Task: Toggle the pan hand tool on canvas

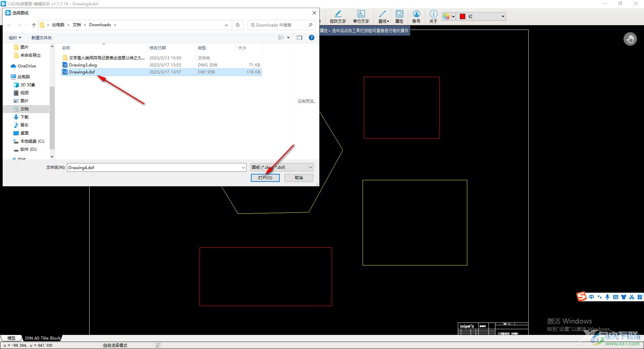Action: tap(630, 39)
